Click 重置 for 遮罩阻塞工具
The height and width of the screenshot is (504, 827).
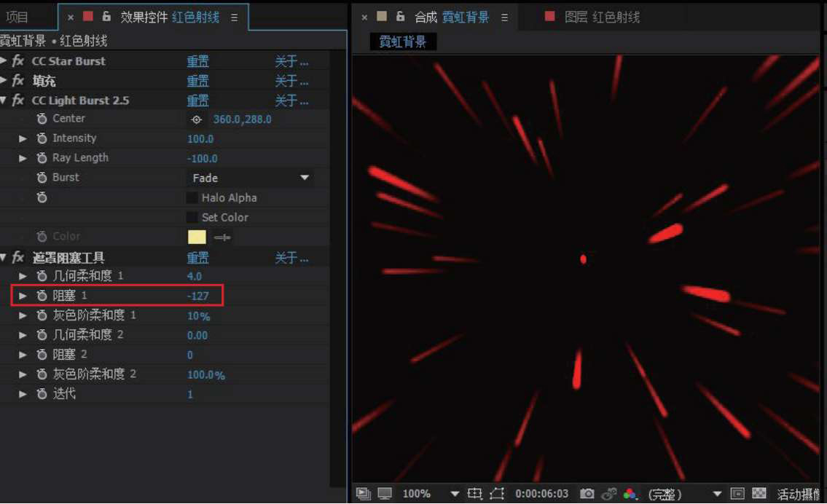coord(197,257)
